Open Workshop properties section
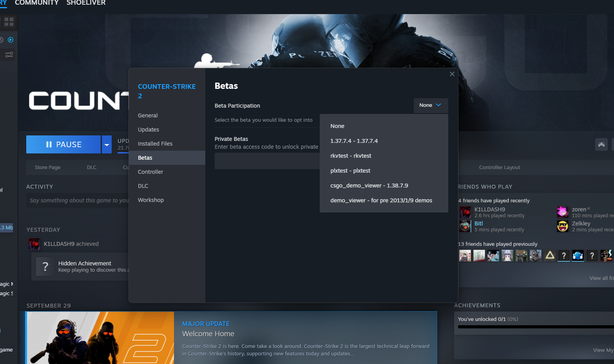The height and width of the screenshot is (364, 614). tap(167, 200)
